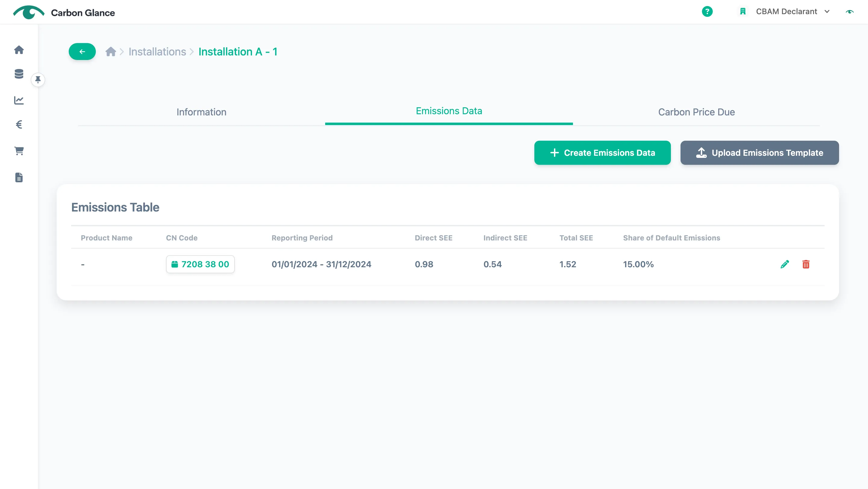868x489 pixels.
Task: Toggle the sidebar pin button
Action: click(38, 80)
